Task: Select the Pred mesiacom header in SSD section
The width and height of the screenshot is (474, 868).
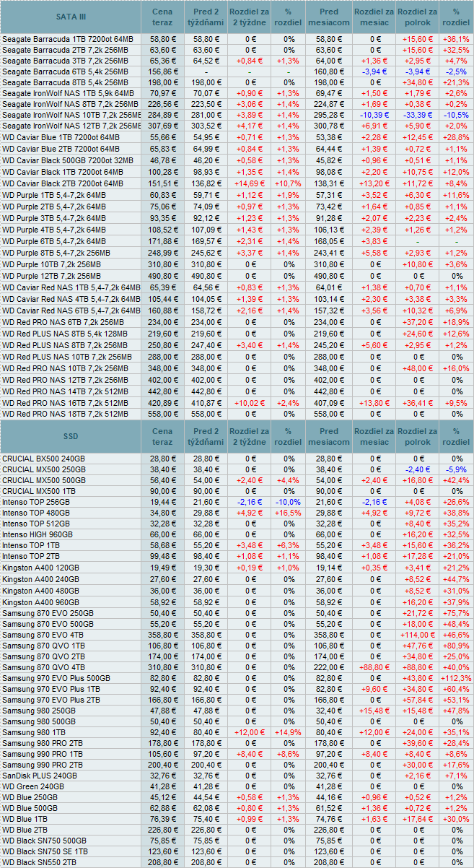Action: (x=330, y=437)
